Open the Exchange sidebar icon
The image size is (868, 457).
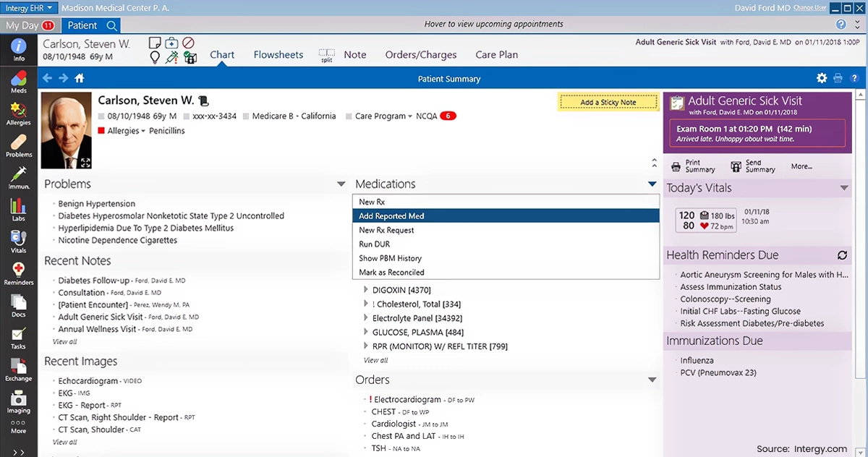pos(18,370)
